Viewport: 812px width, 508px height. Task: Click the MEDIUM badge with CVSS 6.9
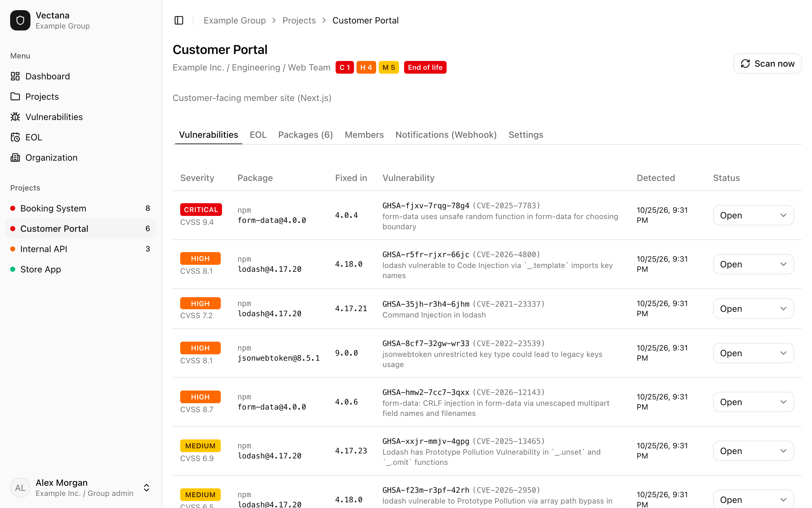click(200, 446)
